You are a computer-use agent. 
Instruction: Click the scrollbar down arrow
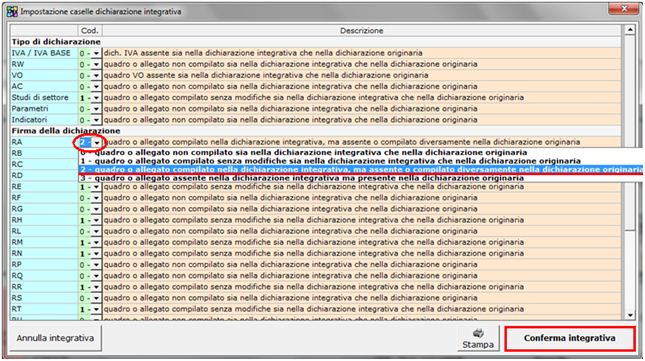pyautogui.click(x=630, y=315)
